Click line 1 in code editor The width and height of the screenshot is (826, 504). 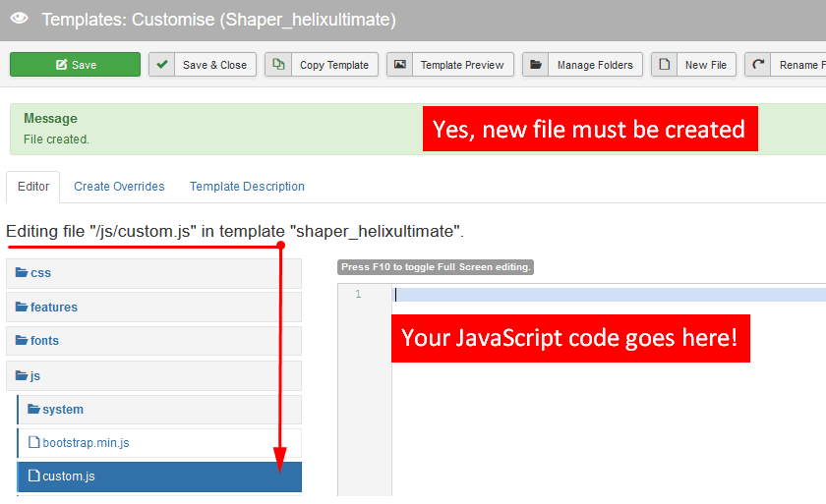pos(610,295)
